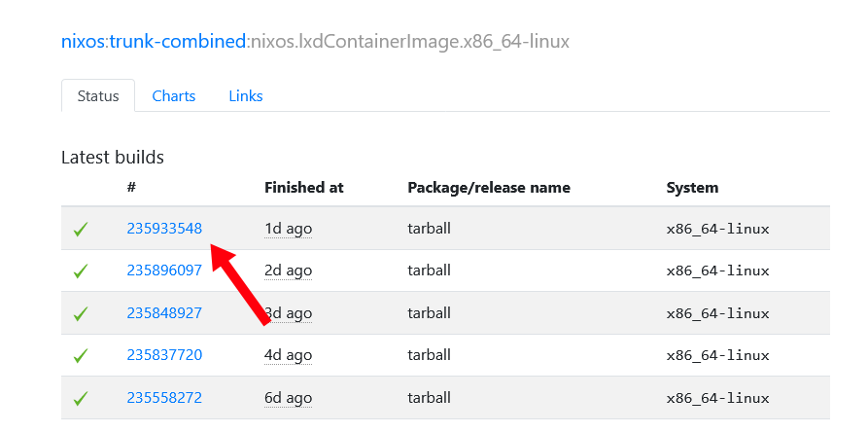
Task: Open the nixos project link
Action: [x=83, y=42]
